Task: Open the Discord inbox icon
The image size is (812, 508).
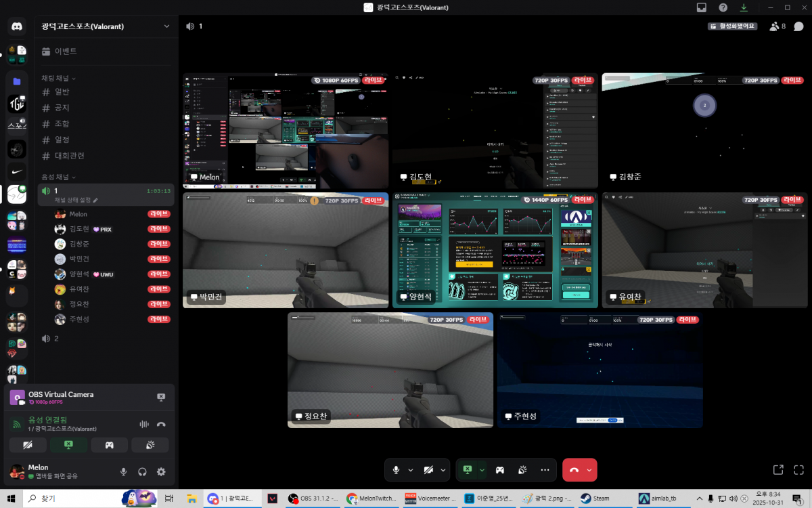Action: (702, 7)
